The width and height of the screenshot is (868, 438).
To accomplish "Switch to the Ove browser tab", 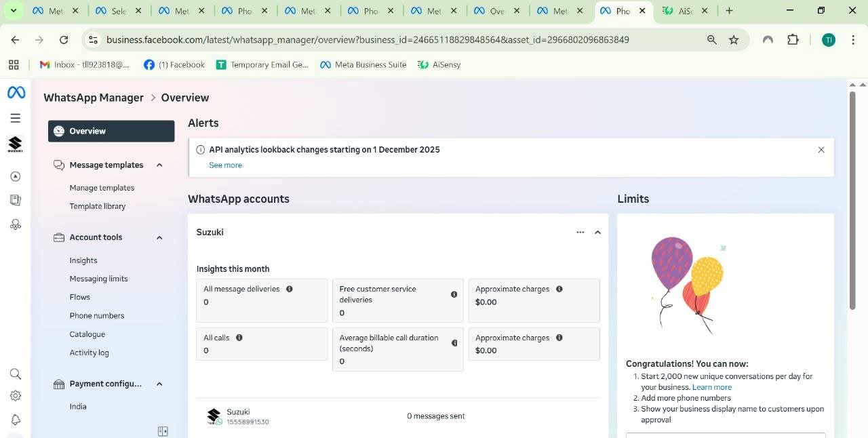I will click(x=496, y=11).
